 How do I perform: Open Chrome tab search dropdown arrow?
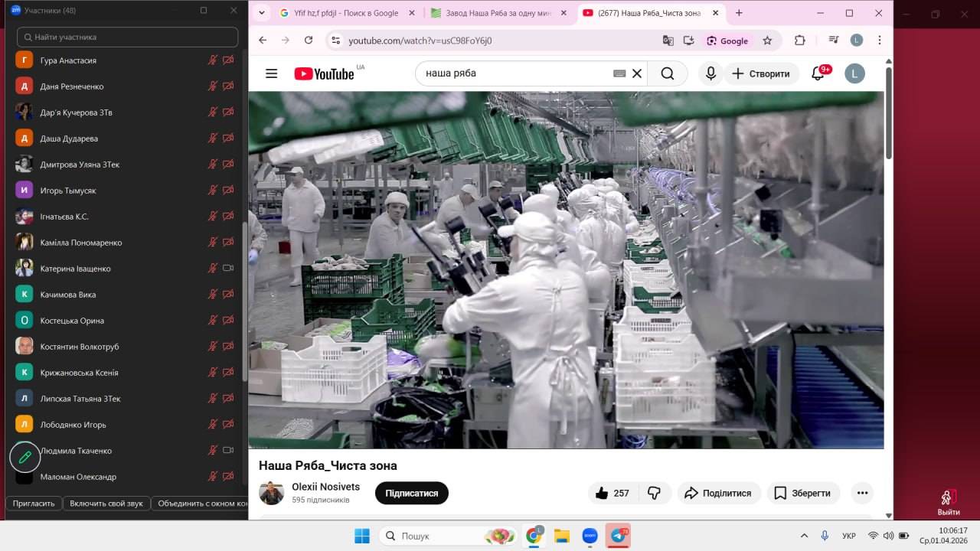[262, 13]
